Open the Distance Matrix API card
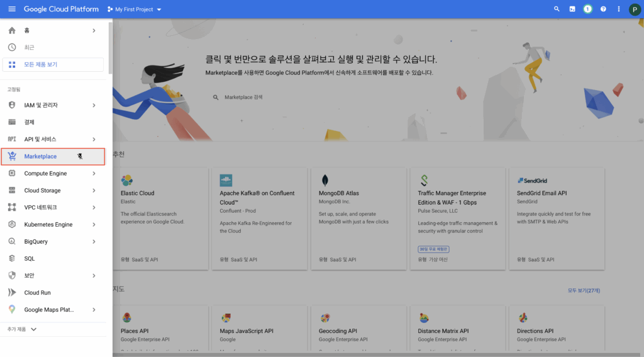The height and width of the screenshot is (357, 644). click(x=458, y=328)
